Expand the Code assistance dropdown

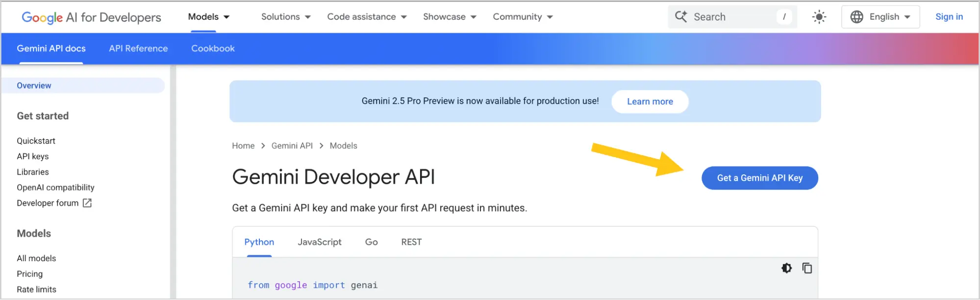click(367, 17)
